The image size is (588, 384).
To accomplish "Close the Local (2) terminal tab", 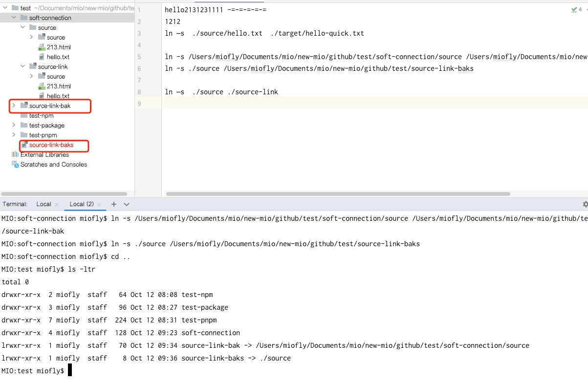I will pyautogui.click(x=99, y=204).
